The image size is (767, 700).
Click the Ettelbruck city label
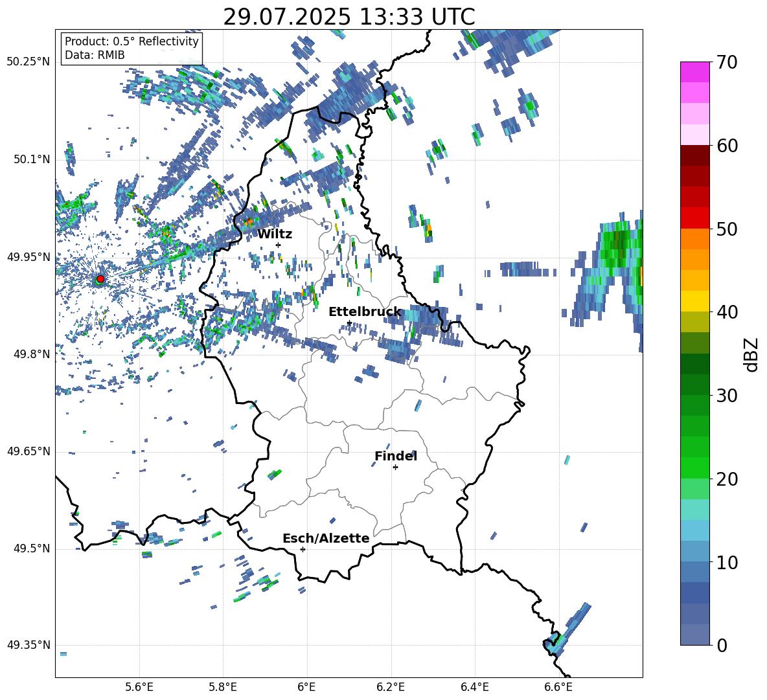[365, 312]
